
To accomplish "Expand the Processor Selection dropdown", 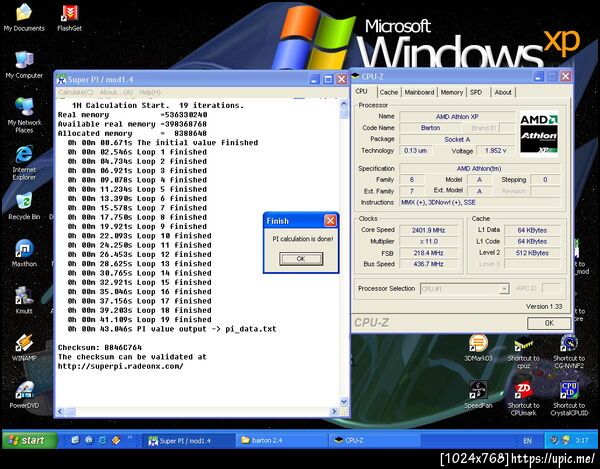I will [505, 289].
